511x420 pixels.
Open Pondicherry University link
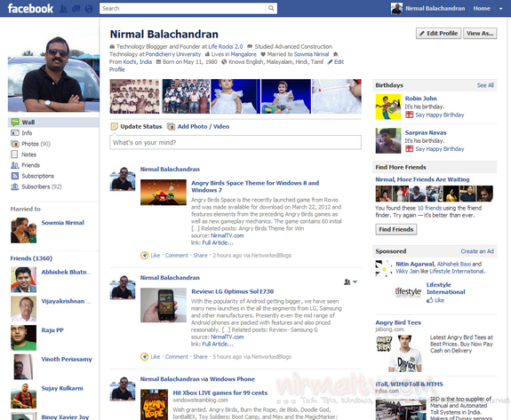tap(173, 54)
